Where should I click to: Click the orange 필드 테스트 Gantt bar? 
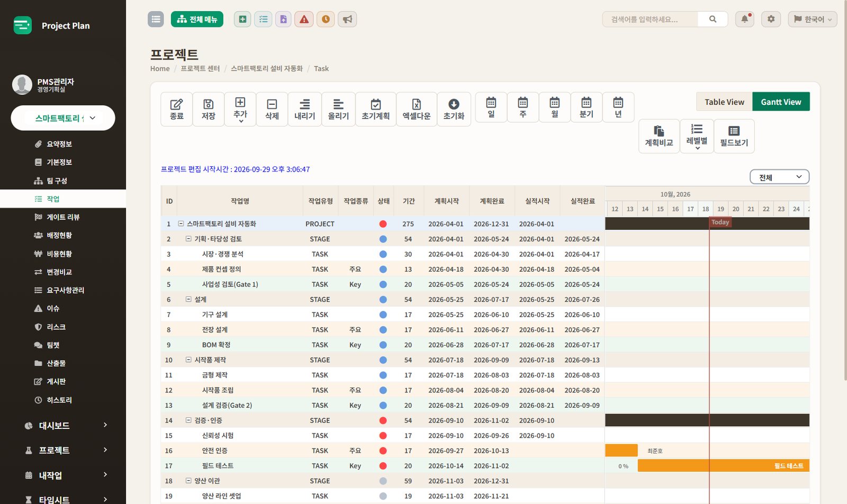pos(723,466)
